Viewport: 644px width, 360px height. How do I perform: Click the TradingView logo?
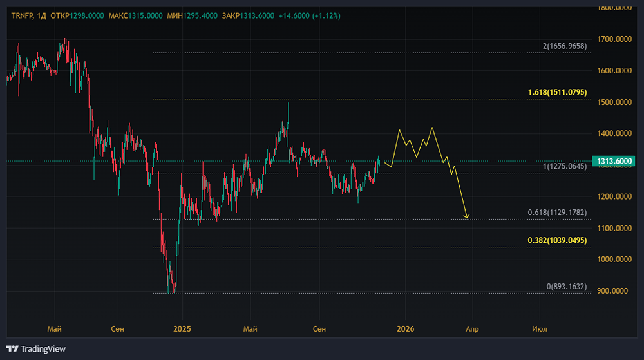(x=36, y=349)
